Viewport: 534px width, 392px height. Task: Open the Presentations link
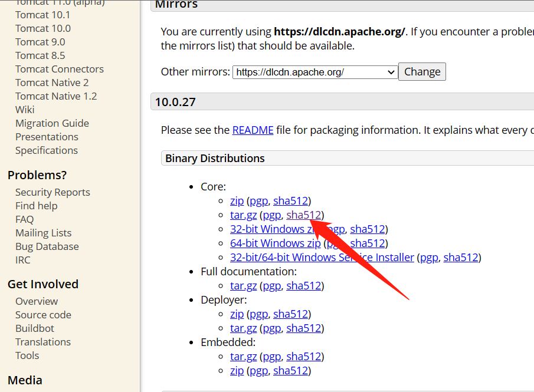pos(47,137)
